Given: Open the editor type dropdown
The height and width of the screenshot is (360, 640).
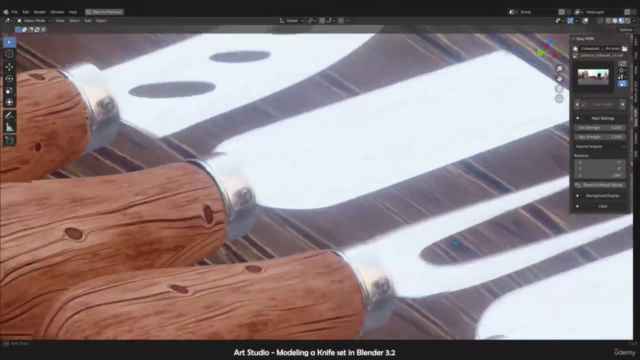Looking at the screenshot, I should point(8,20).
